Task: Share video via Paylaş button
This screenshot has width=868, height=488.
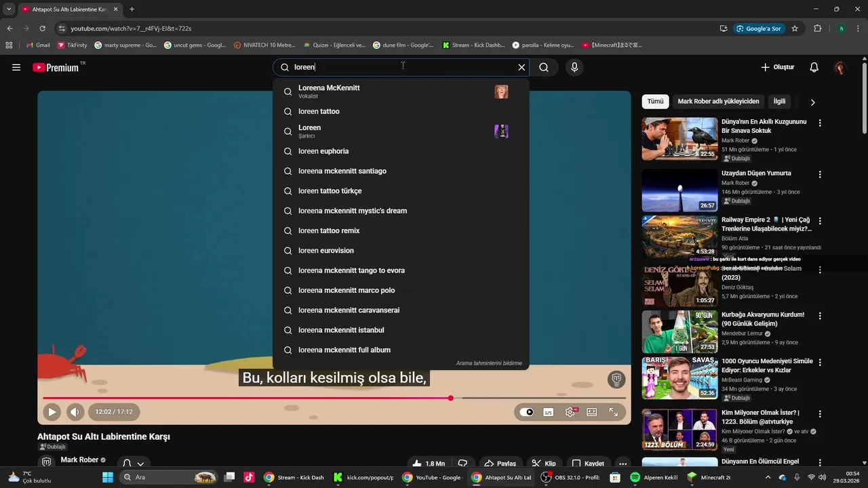Action: (500, 464)
